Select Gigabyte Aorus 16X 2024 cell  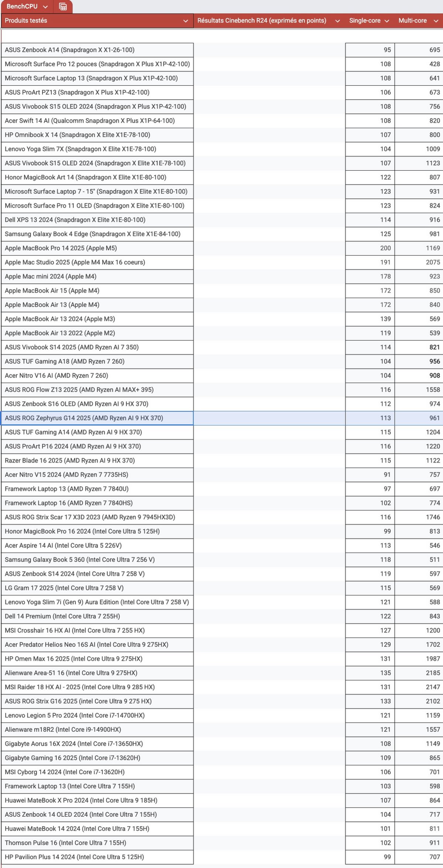pos(97,744)
